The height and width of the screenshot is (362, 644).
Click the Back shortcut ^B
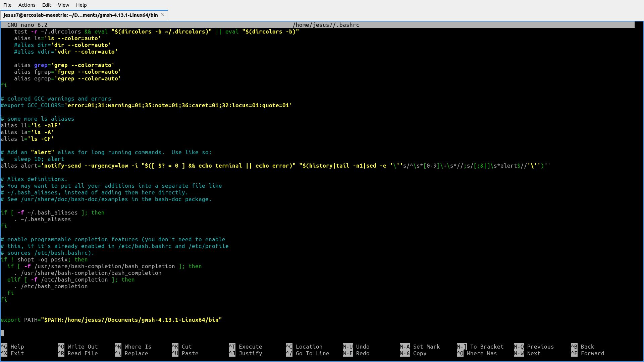point(583,347)
